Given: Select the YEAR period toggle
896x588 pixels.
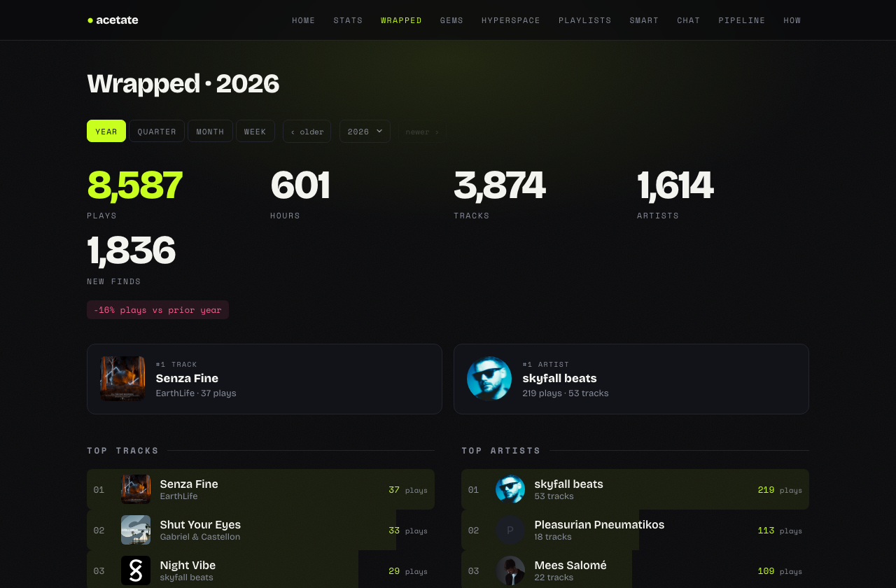Looking at the screenshot, I should pyautogui.click(x=106, y=131).
